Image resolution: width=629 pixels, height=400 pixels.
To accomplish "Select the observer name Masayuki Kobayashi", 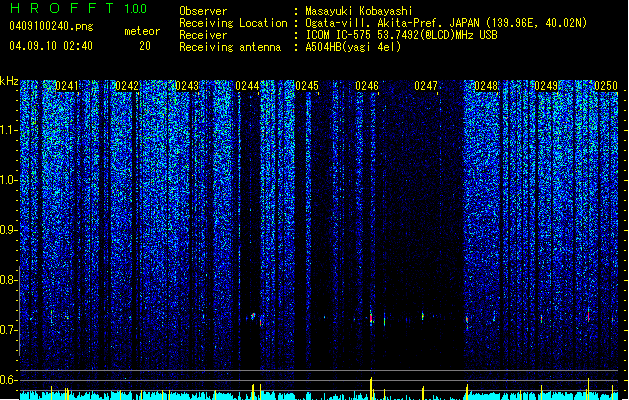I will tap(359, 11).
